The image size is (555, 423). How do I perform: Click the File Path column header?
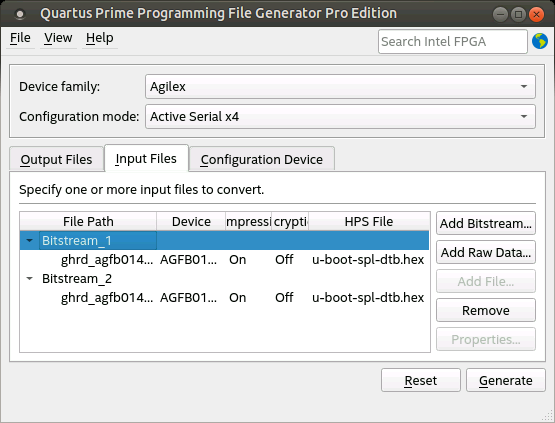coord(88,222)
